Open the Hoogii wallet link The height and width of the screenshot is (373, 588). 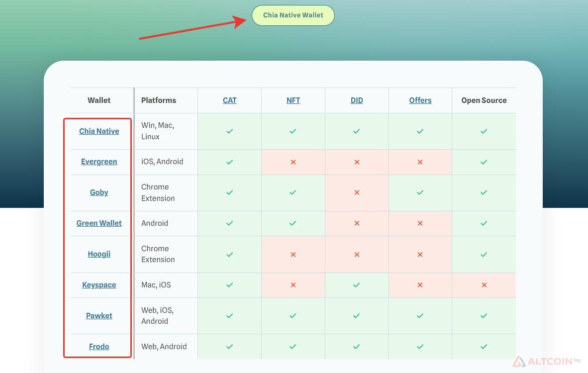(99, 254)
